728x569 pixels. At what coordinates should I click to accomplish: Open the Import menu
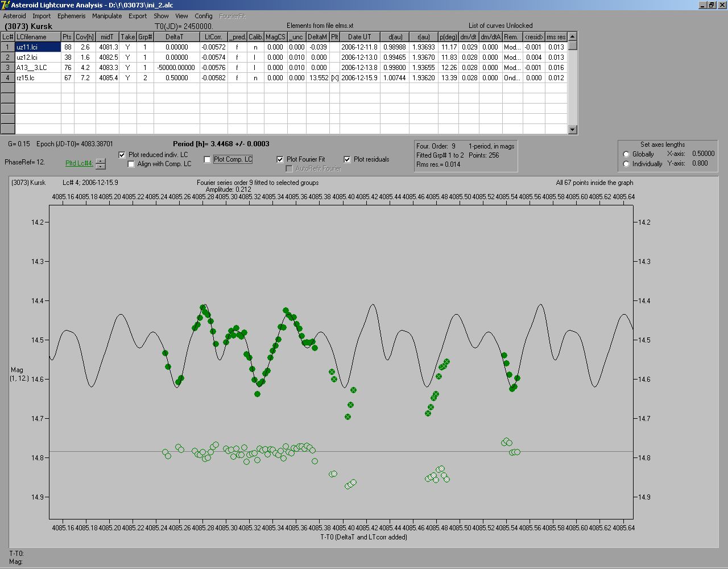coord(42,16)
